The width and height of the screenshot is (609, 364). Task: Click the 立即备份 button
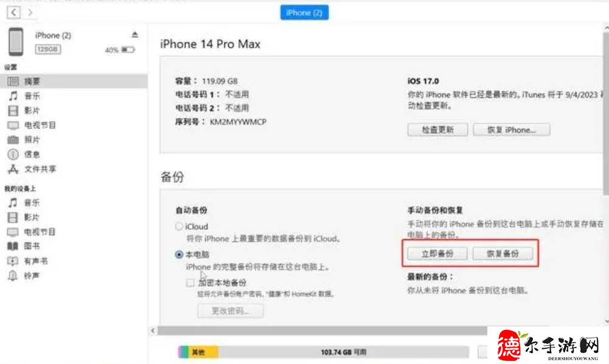pos(437,254)
